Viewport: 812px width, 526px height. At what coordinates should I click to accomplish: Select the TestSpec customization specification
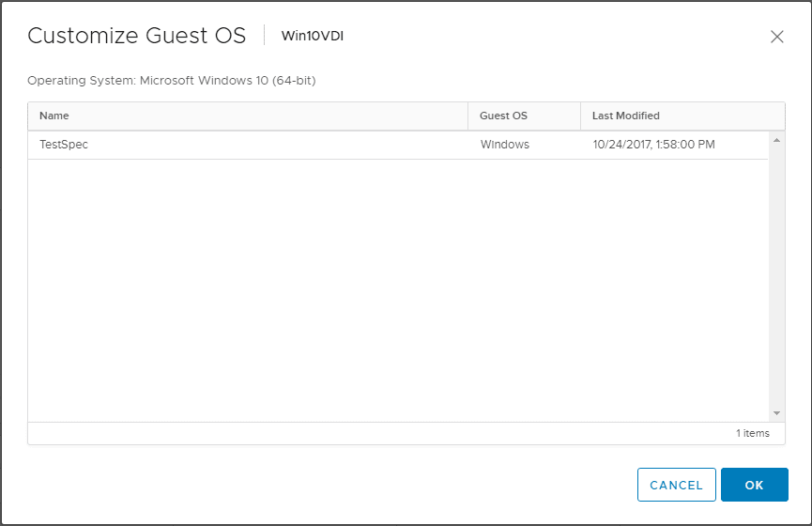pyautogui.click(x=64, y=145)
